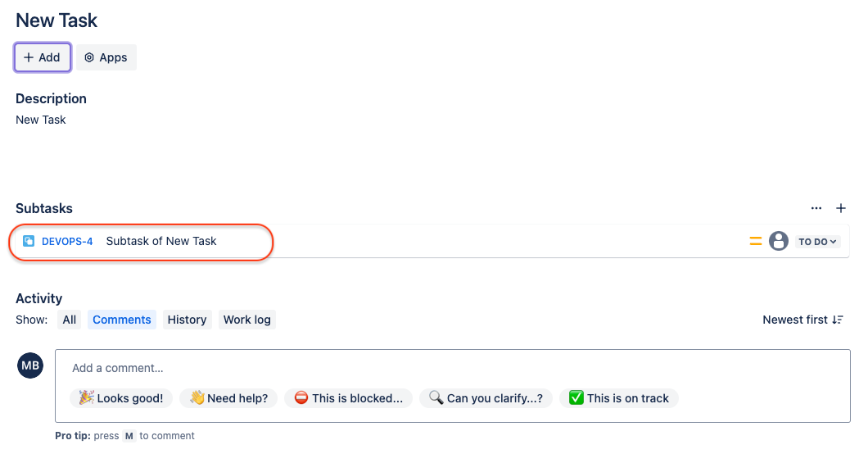
Task: Switch to the History tab
Action: pyautogui.click(x=187, y=320)
